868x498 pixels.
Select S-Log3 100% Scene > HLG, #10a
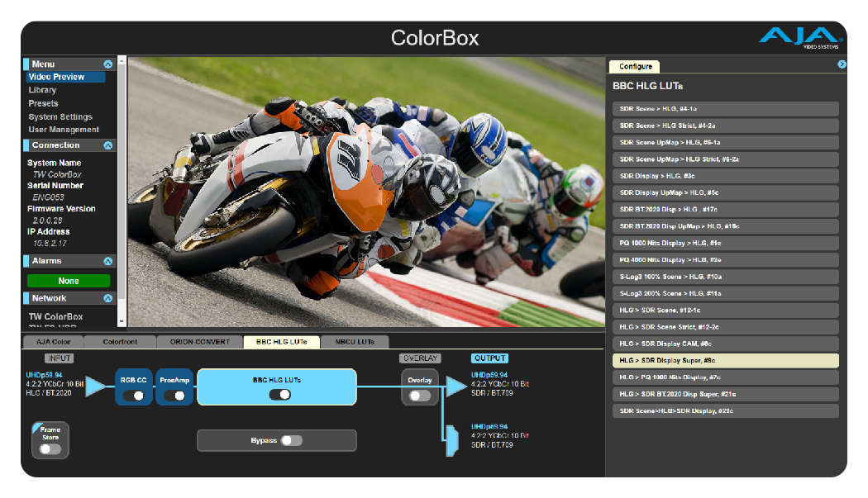(726, 277)
